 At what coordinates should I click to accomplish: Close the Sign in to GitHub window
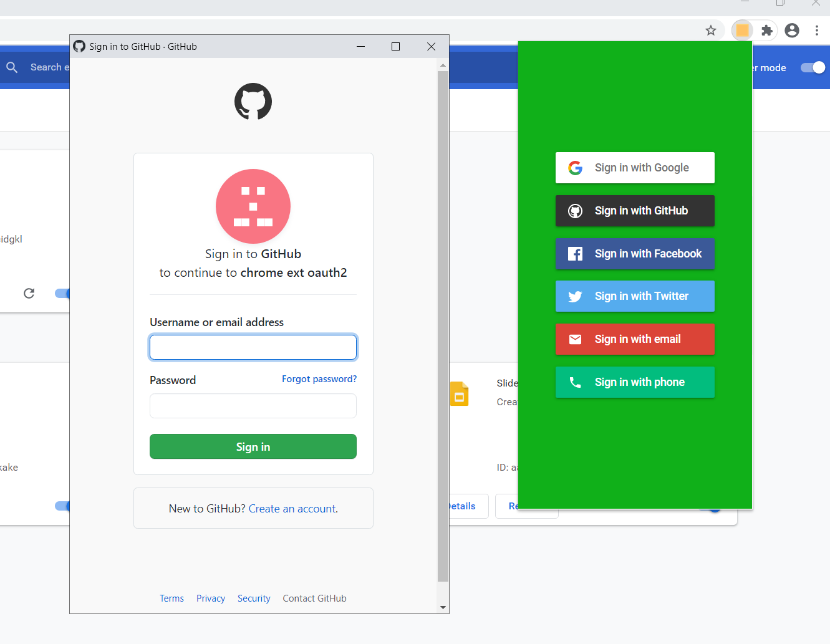pos(431,46)
